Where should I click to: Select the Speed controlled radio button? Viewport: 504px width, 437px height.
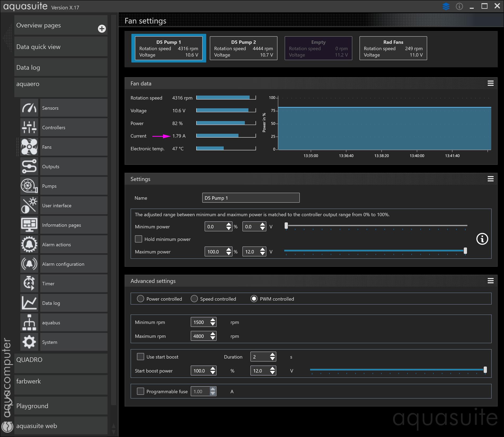(194, 299)
